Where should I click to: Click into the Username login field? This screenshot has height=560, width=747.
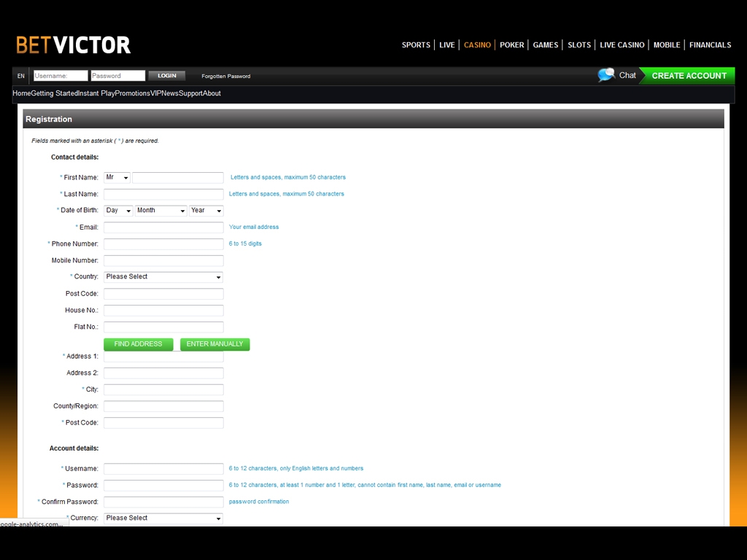coord(61,76)
